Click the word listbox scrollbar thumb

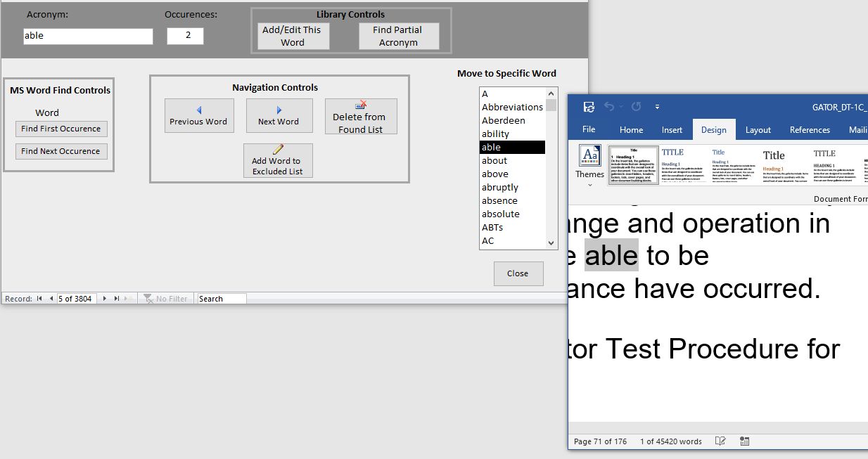[x=551, y=105]
